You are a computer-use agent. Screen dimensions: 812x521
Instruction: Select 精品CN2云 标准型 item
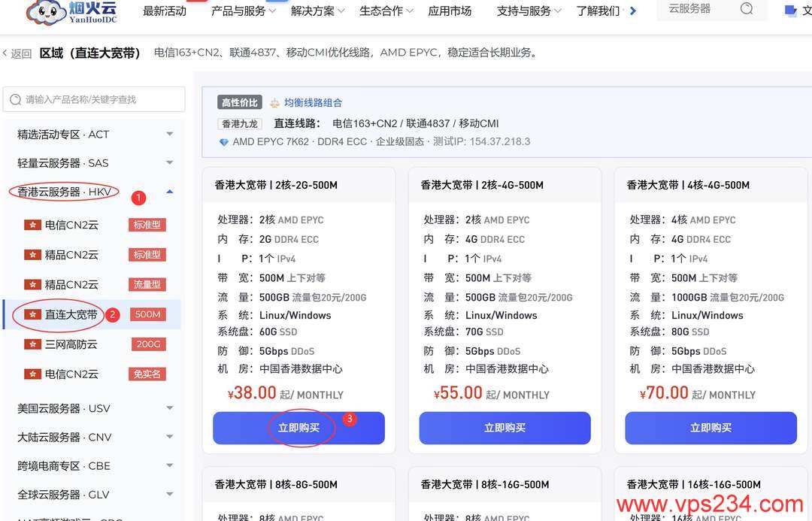92,255
